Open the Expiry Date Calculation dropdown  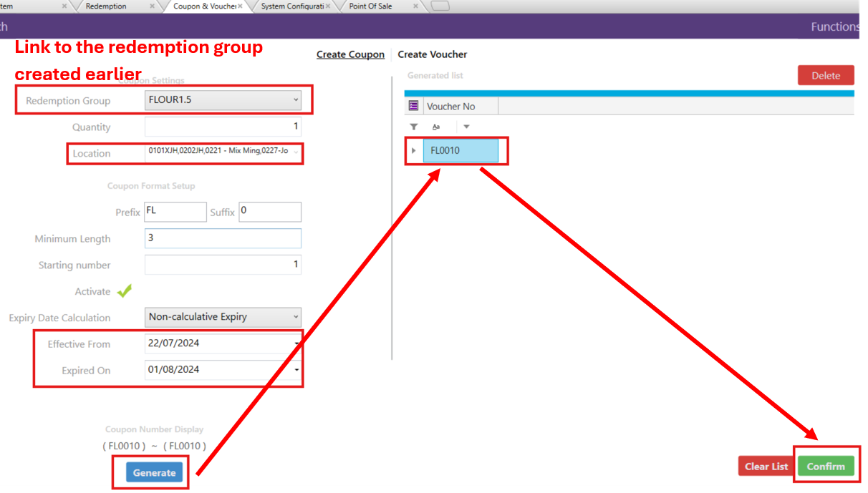295,317
